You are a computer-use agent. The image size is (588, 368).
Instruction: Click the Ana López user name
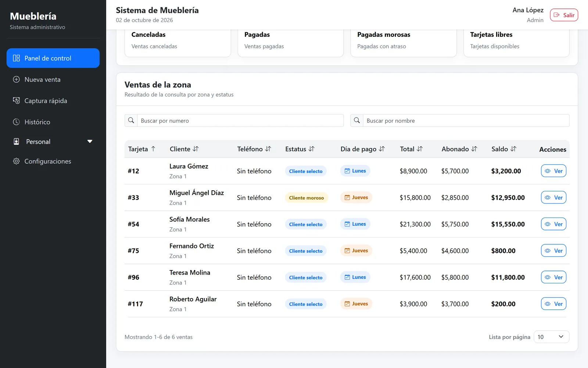tap(528, 10)
